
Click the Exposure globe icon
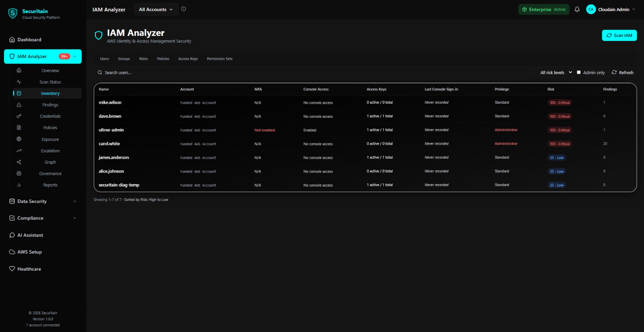click(x=19, y=139)
